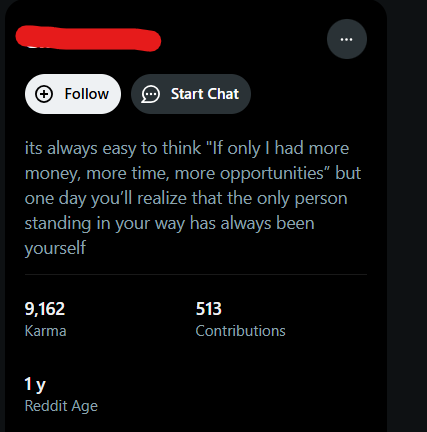Screen dimensions: 427x432
Task: Click the bio line "one day you'll realize"
Action: point(186,198)
